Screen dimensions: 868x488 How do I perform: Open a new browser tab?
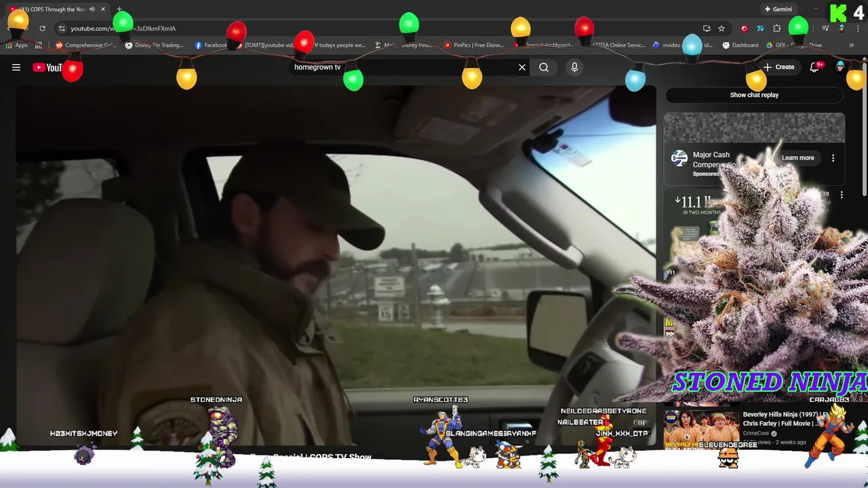(119, 9)
